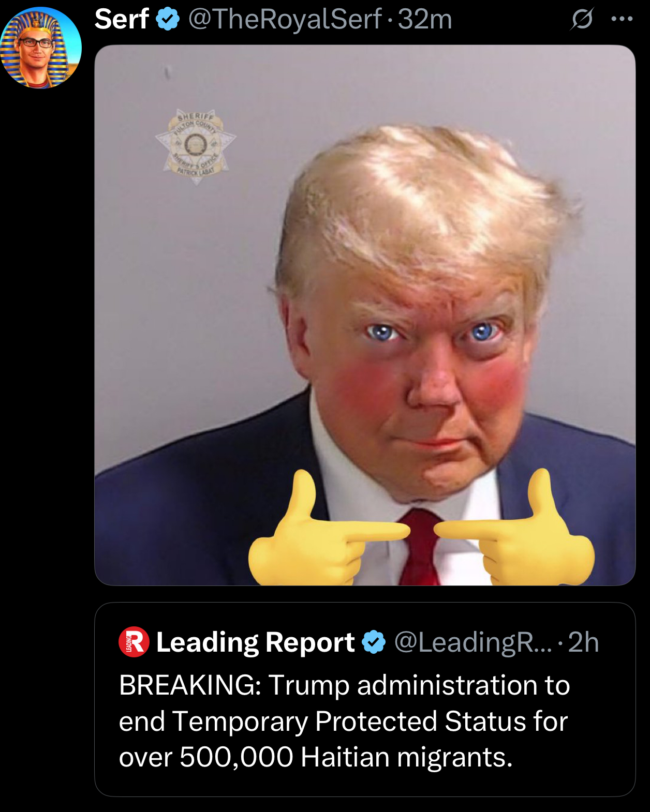Click the Grok slashed-circle icon
Screen dimensions: 650x812
[x=582, y=20]
